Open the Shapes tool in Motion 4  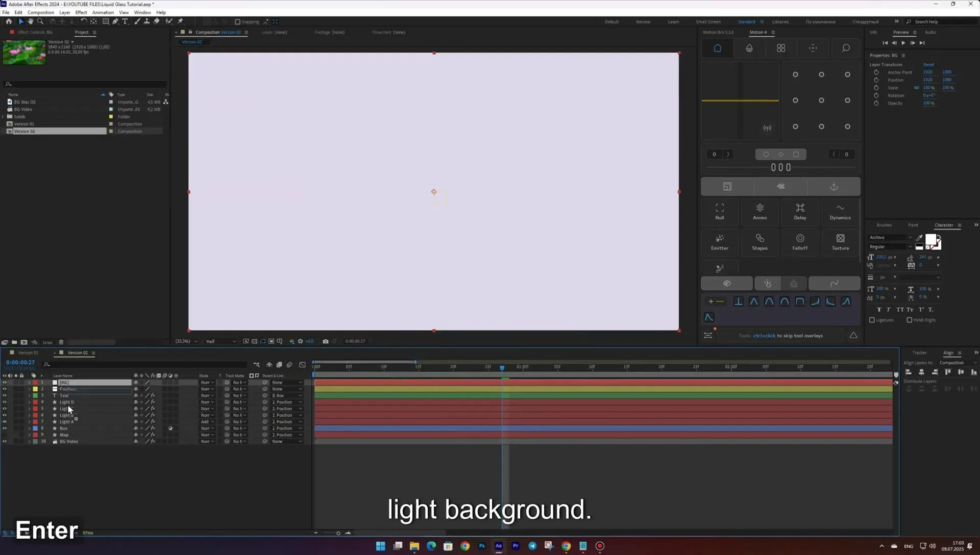[759, 242]
